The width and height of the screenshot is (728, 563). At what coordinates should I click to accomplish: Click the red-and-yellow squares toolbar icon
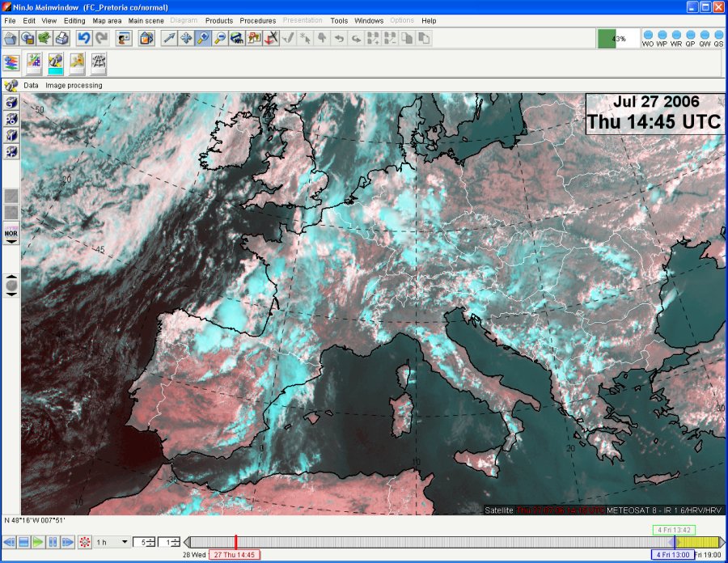(x=254, y=38)
